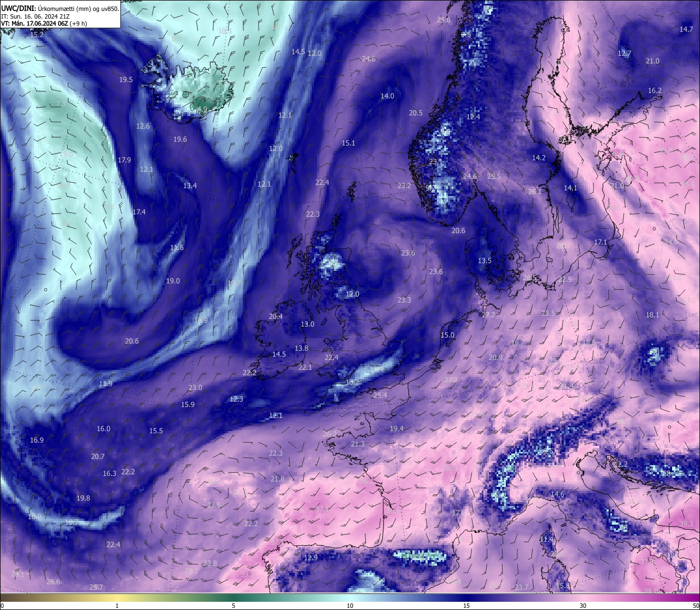The width and height of the screenshot is (700, 610).
Task: Select the 15.0 map value
Action: tap(447, 335)
